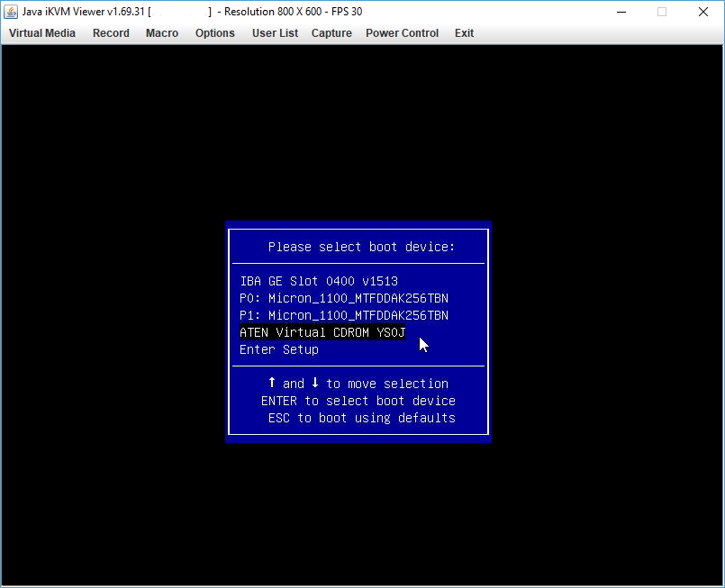Select ATEN Virtual CDROM YS0J entry
The width and height of the screenshot is (725, 588).
(322, 332)
